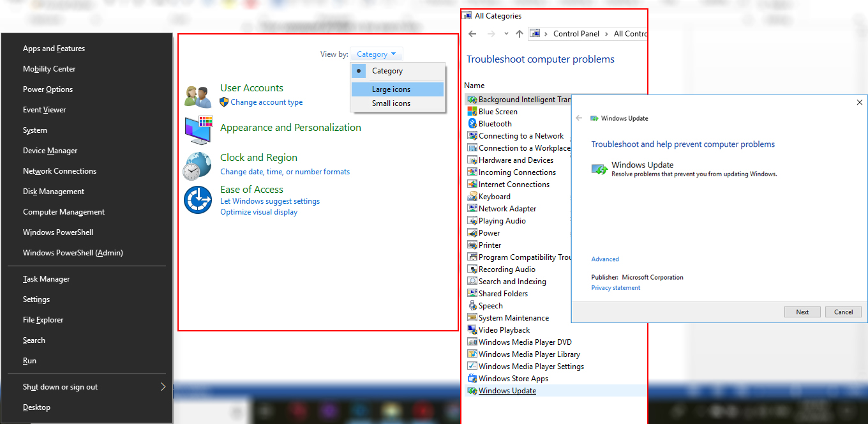Click the Blue Screen troubleshooter icon
Viewport: 868px width, 424px height.
472,112
